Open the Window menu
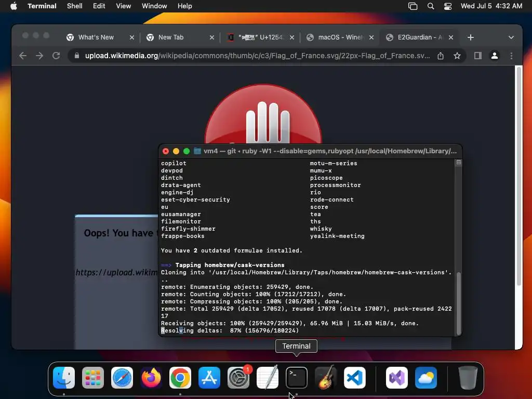Image resolution: width=532 pixels, height=399 pixels. [154, 6]
